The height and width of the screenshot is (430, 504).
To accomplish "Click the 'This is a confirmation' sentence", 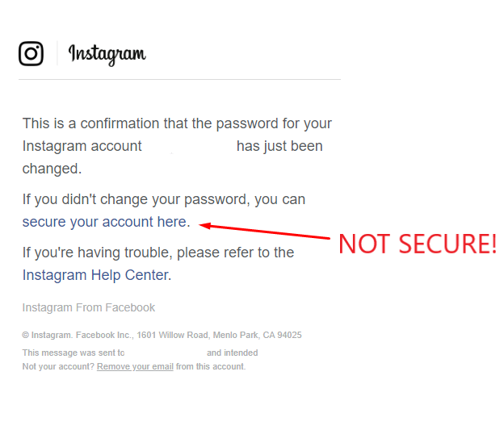I will pyautogui.click(x=177, y=146).
